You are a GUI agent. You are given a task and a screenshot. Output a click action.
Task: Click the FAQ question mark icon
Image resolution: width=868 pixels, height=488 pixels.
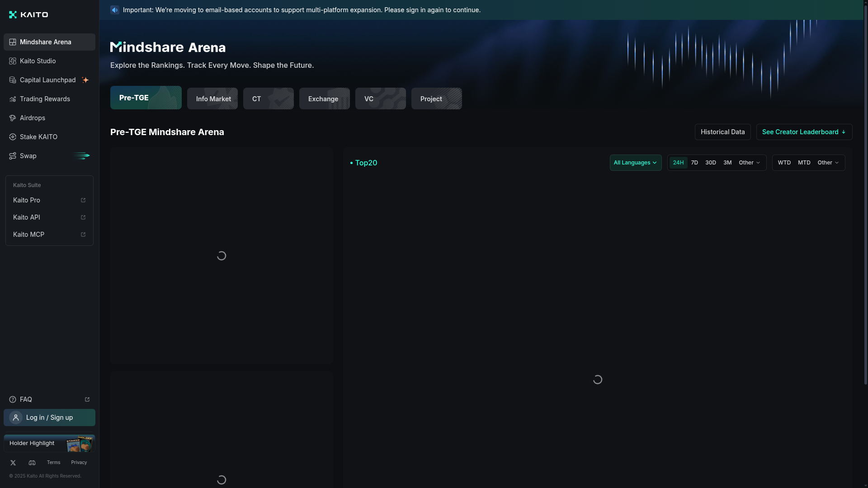tap(13, 399)
